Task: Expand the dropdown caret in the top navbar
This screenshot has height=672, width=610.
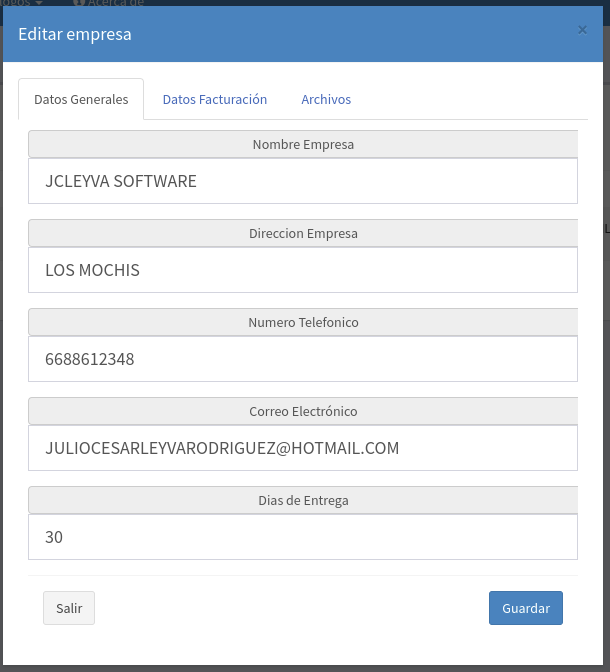Action: [37, 3]
